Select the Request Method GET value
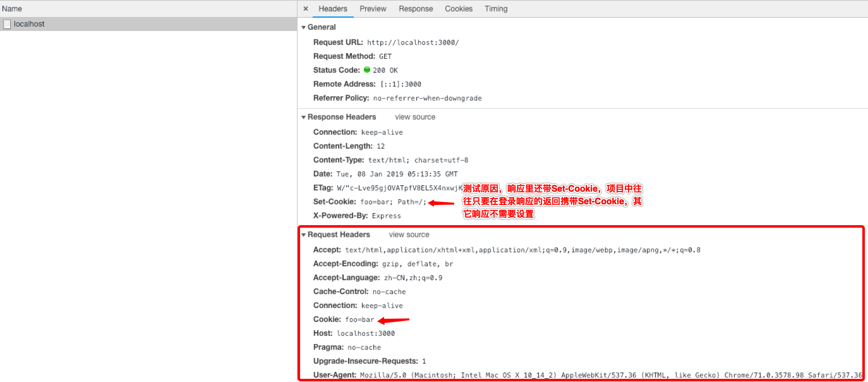 point(385,56)
